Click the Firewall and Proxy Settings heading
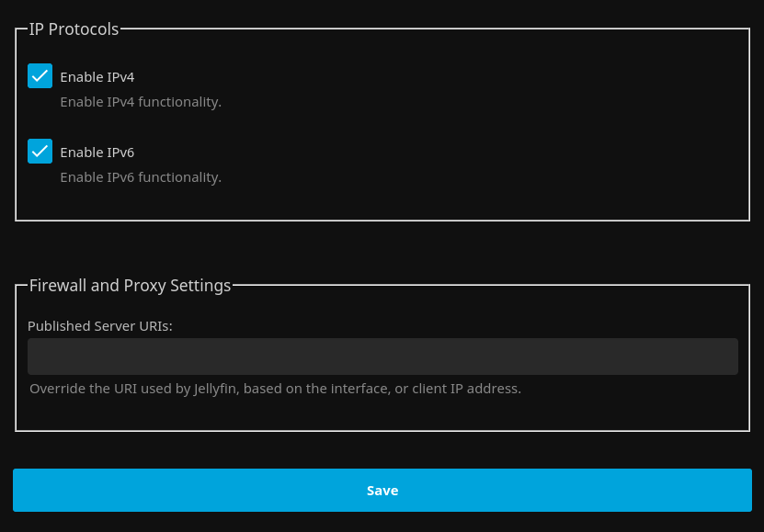764x532 pixels. click(130, 286)
